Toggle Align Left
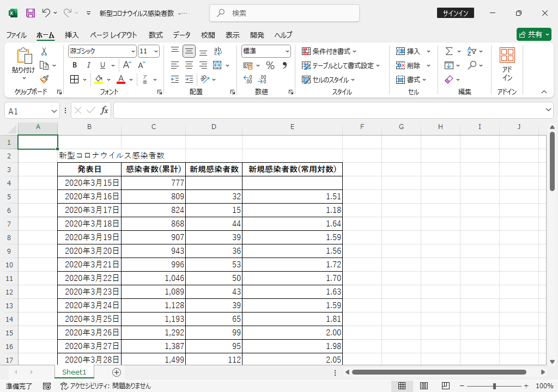 tap(175, 65)
